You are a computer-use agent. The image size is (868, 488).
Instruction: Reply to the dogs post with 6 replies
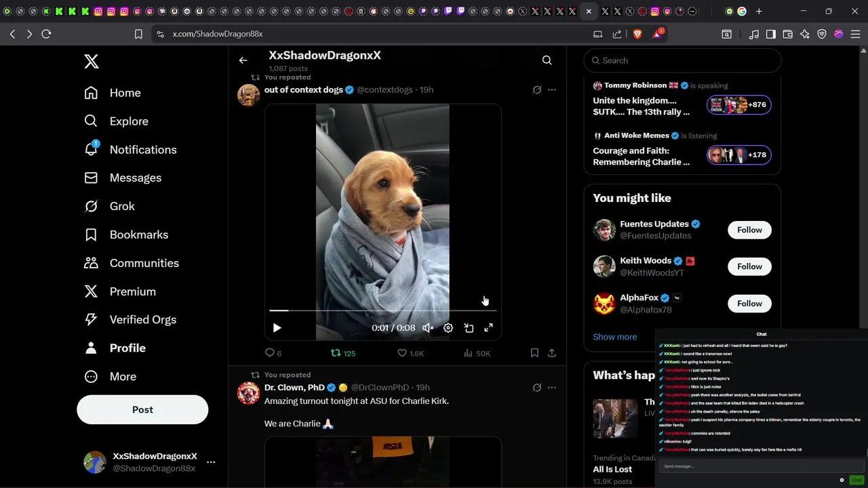point(273,353)
